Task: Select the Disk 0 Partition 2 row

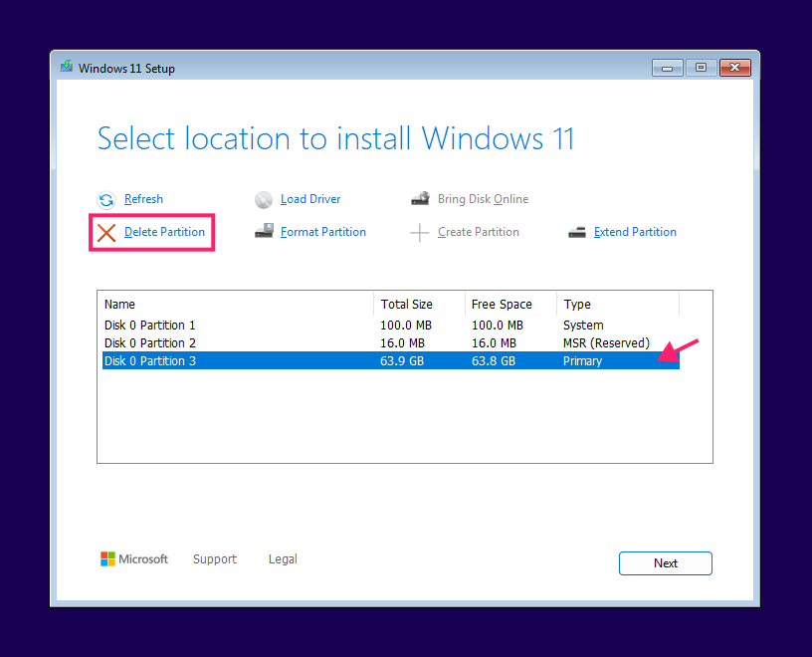Action: (x=390, y=343)
